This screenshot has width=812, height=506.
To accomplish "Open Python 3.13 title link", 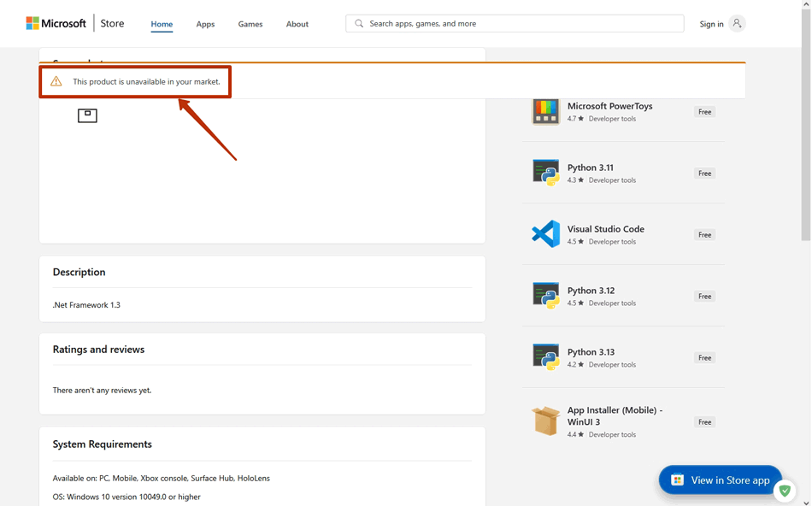I will tap(591, 352).
